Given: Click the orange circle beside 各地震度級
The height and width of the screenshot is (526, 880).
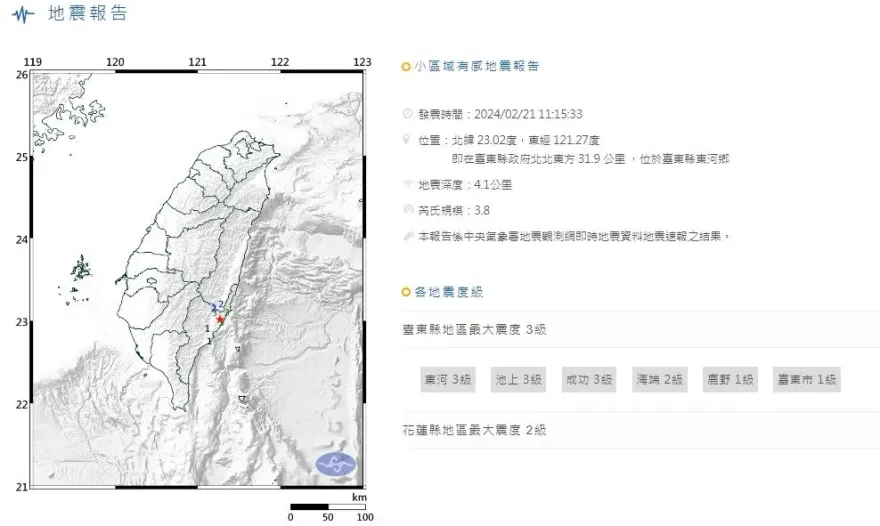Looking at the screenshot, I should tap(405, 292).
